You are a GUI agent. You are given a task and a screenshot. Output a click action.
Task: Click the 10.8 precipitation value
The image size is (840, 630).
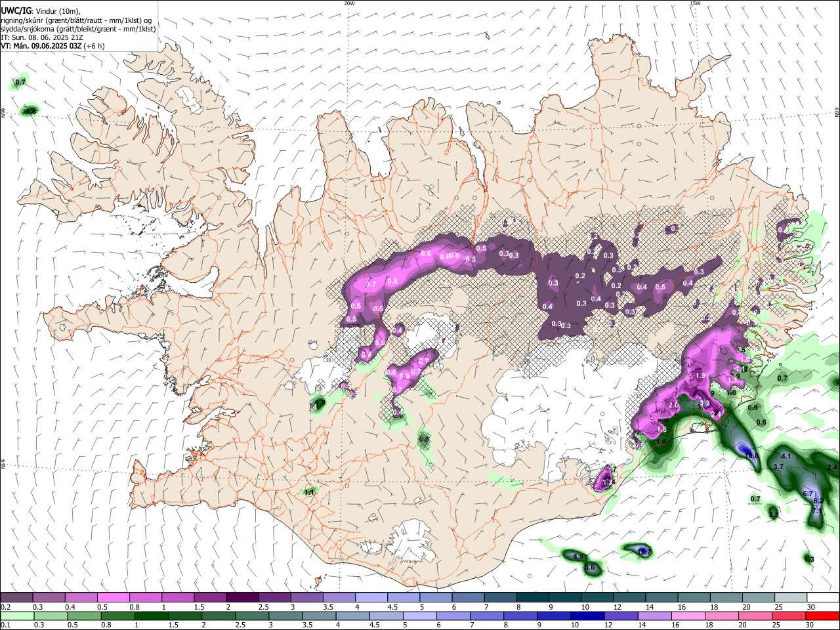tap(751, 455)
